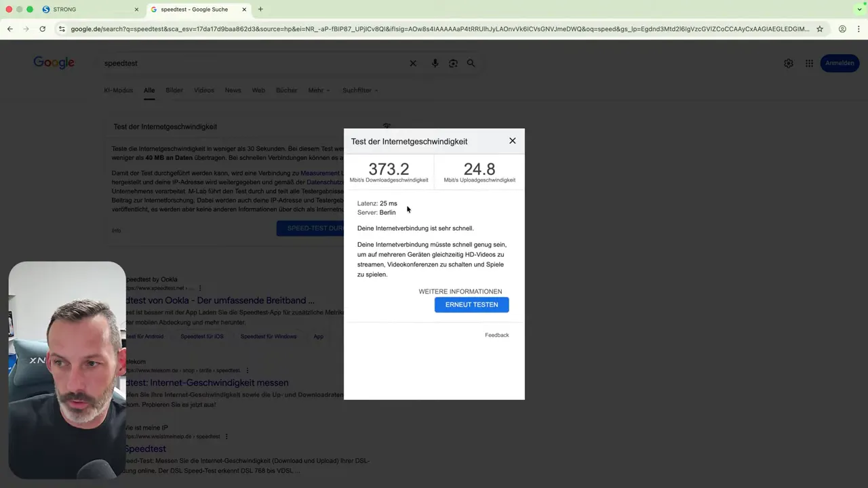Image resolution: width=868 pixels, height=488 pixels.
Task: Open the WEITERE INFORMATIONEN link
Action: pos(460,291)
